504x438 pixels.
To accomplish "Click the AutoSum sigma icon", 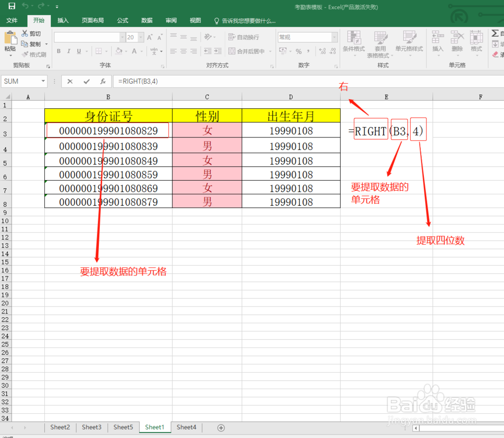I will pyautogui.click(x=496, y=33).
